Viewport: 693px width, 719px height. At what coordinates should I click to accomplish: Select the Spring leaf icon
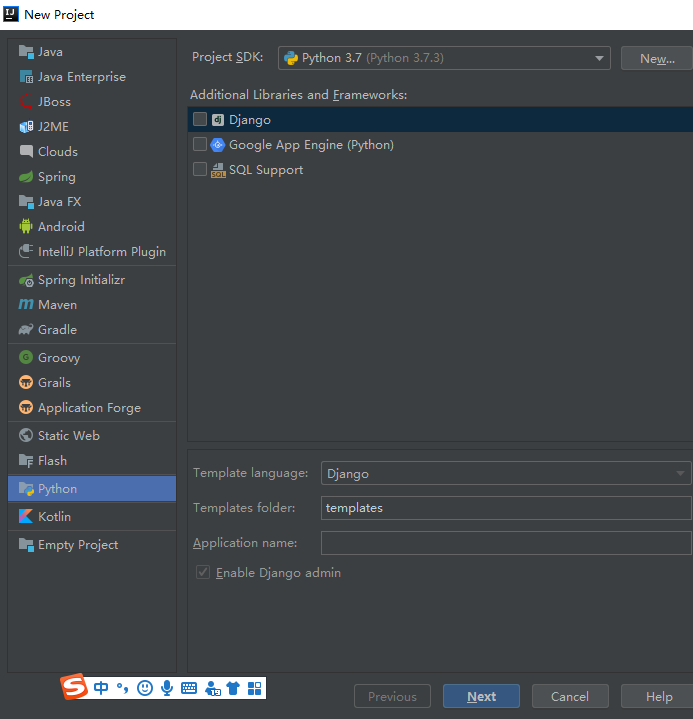click(x=26, y=177)
